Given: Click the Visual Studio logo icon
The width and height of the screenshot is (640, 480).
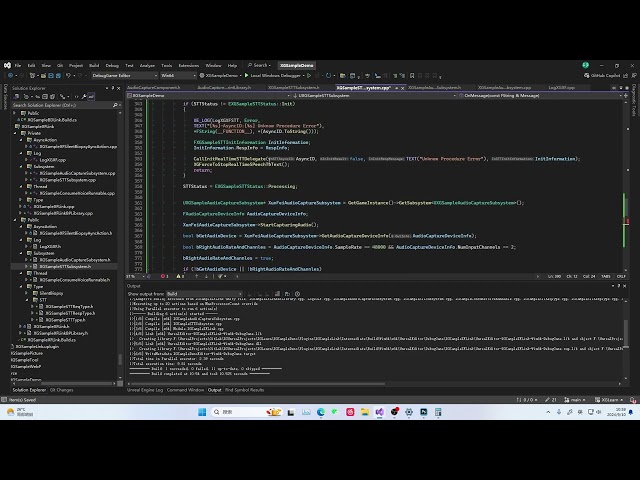Looking at the screenshot, I should (7, 65).
